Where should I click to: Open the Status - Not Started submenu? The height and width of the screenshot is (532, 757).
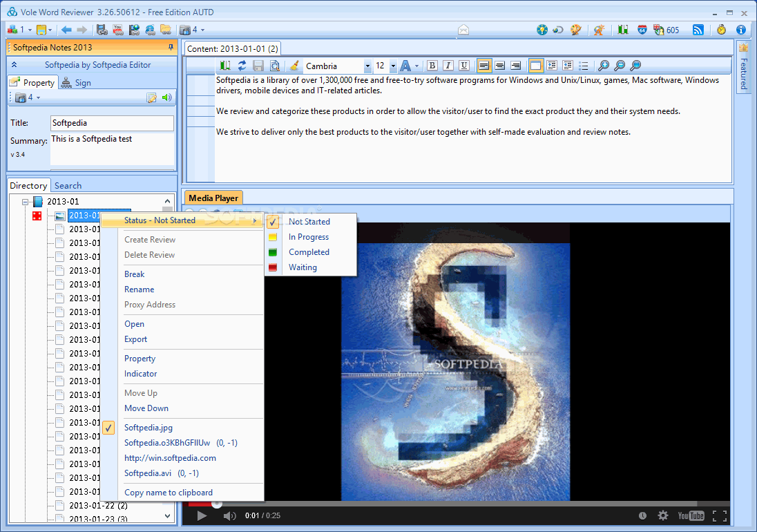point(182,220)
